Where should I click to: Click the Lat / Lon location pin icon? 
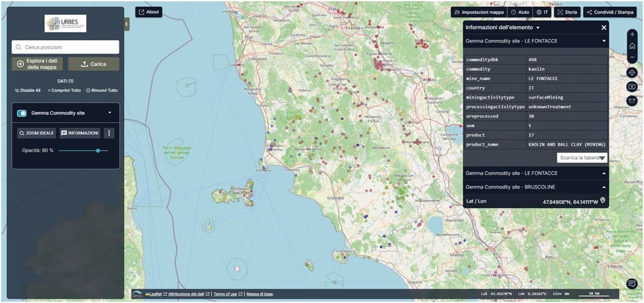602,200
